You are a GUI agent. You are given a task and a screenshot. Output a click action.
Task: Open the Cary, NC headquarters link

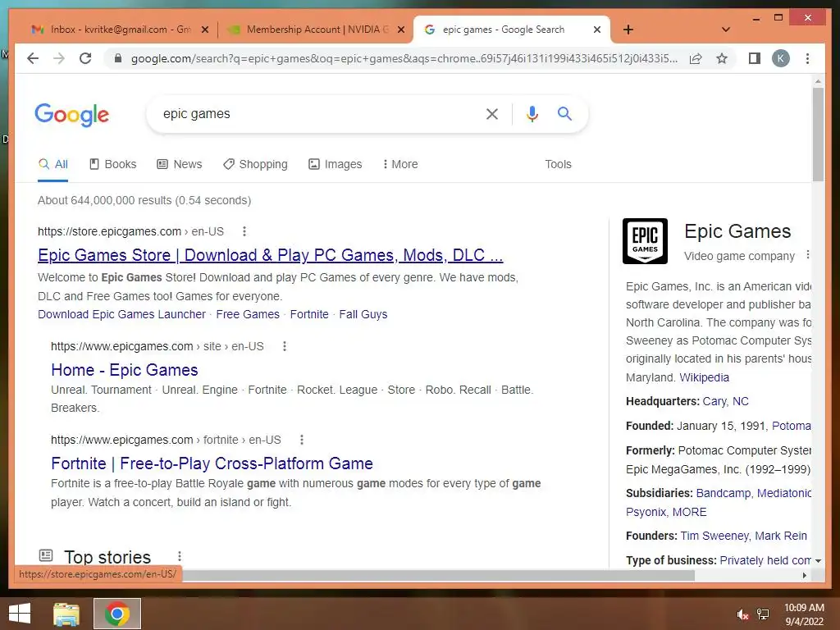coord(725,402)
